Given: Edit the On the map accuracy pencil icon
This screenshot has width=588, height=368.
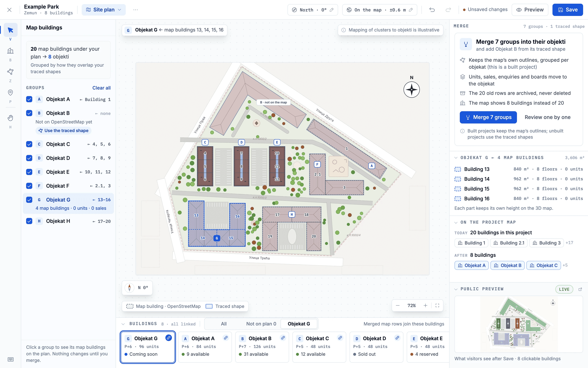Looking at the screenshot, I should point(411,10).
